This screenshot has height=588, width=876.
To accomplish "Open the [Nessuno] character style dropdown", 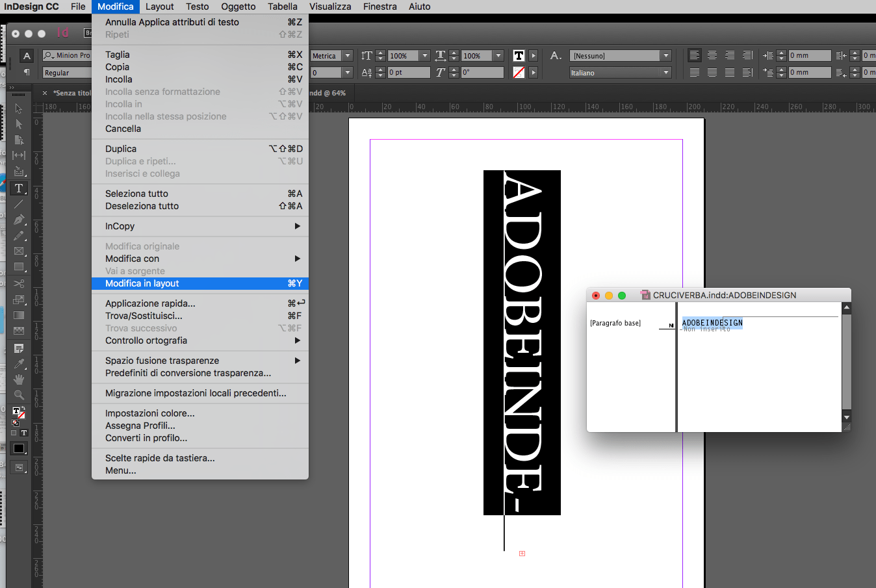I will (x=665, y=56).
